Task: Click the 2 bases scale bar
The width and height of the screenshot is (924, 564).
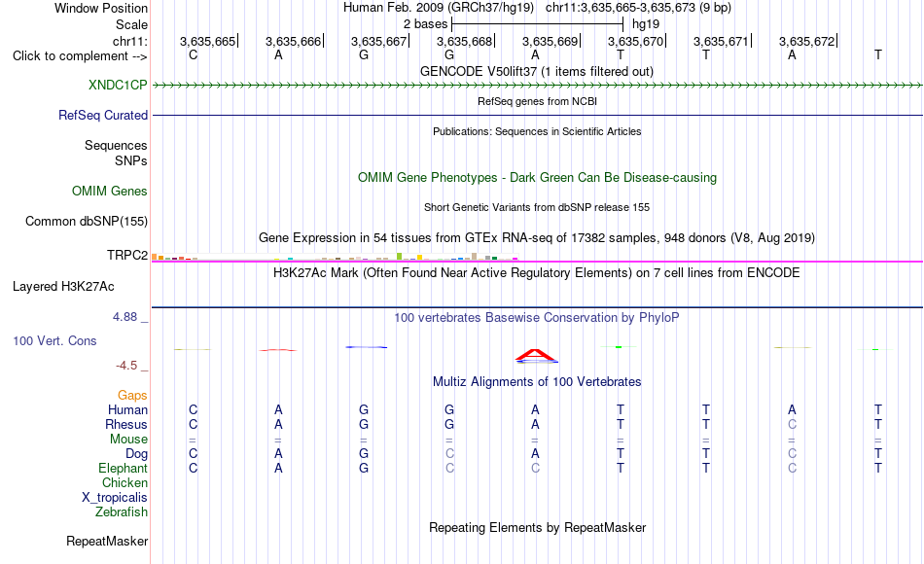Action: tap(537, 24)
